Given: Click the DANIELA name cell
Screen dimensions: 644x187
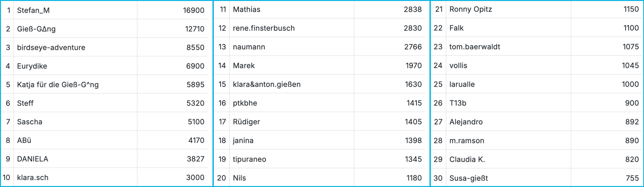Looking at the screenshot, I should [x=32, y=159].
